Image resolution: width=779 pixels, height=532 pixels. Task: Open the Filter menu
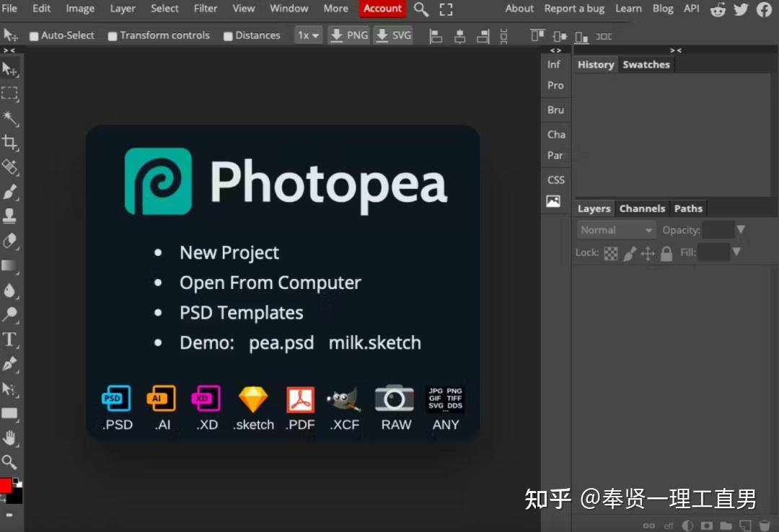(206, 9)
